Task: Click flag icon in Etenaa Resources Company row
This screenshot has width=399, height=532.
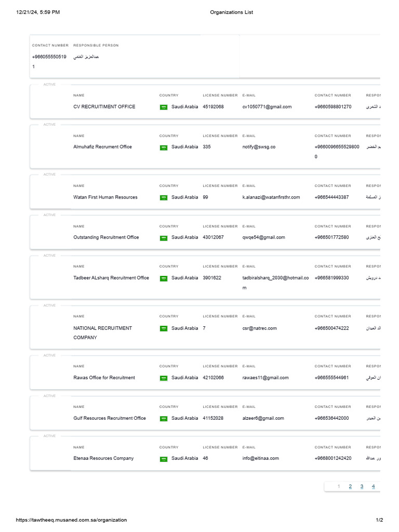Action: point(164,459)
